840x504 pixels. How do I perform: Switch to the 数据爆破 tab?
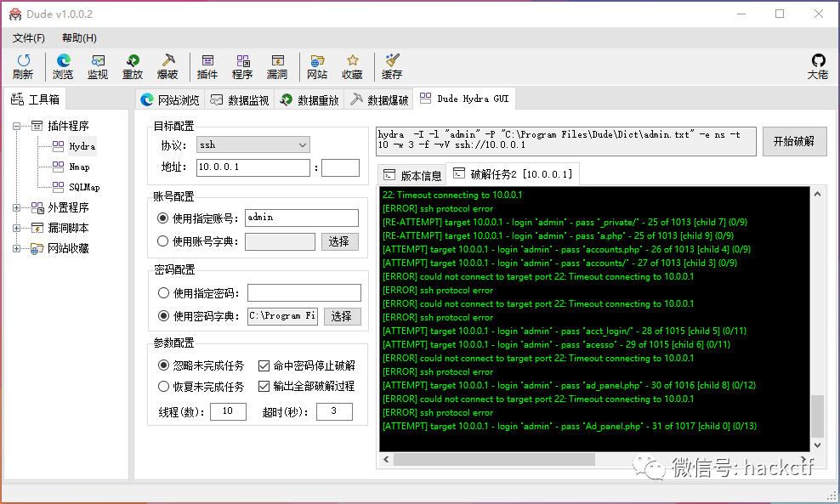point(378,100)
